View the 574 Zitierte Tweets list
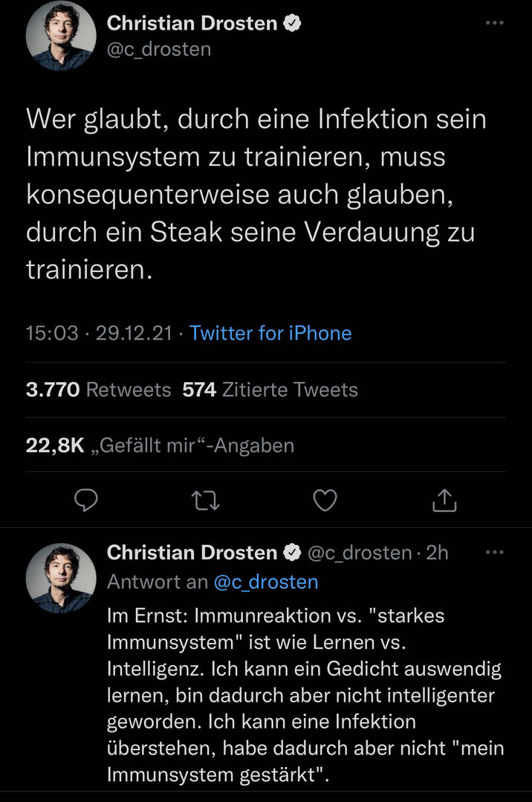This screenshot has width=532, height=802. point(270,389)
